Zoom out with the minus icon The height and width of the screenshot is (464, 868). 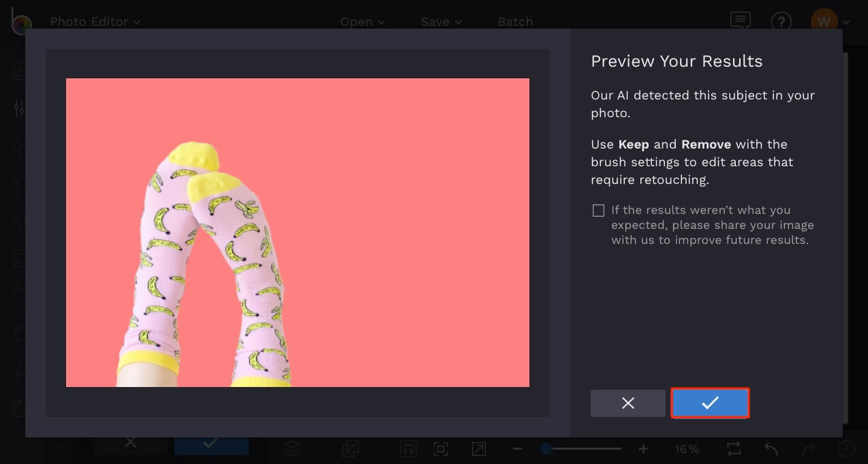pos(517,449)
